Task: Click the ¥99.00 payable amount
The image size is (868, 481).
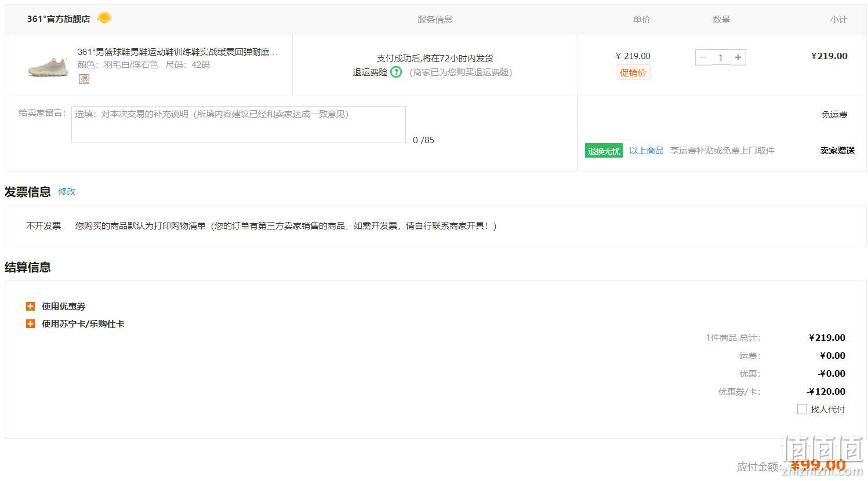Action: (x=818, y=465)
